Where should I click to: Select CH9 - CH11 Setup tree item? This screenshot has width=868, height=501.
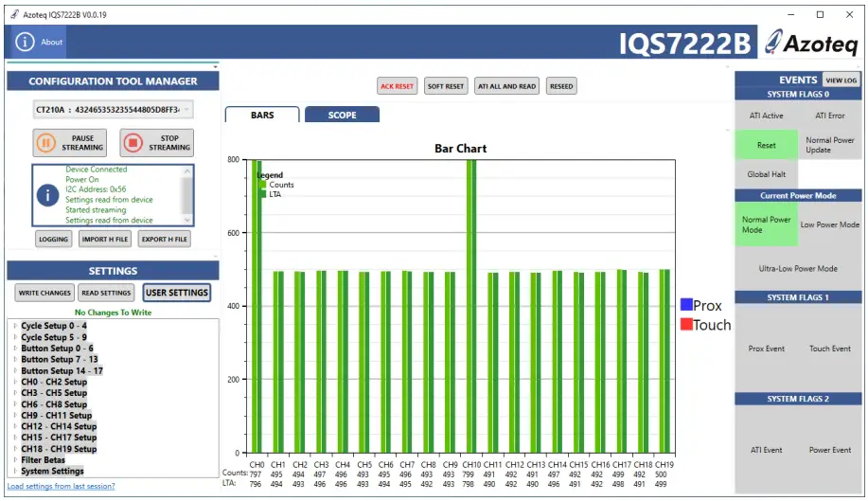click(x=57, y=416)
